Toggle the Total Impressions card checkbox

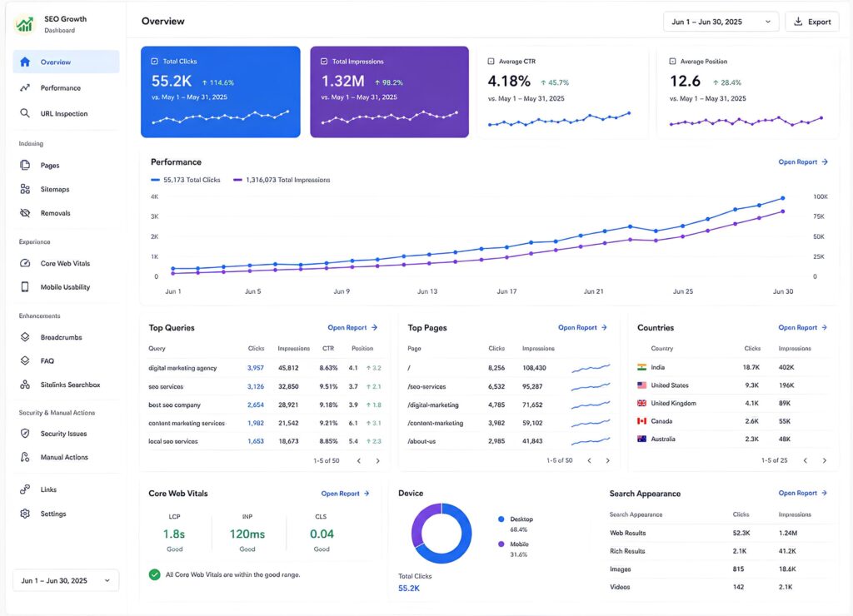pos(324,62)
